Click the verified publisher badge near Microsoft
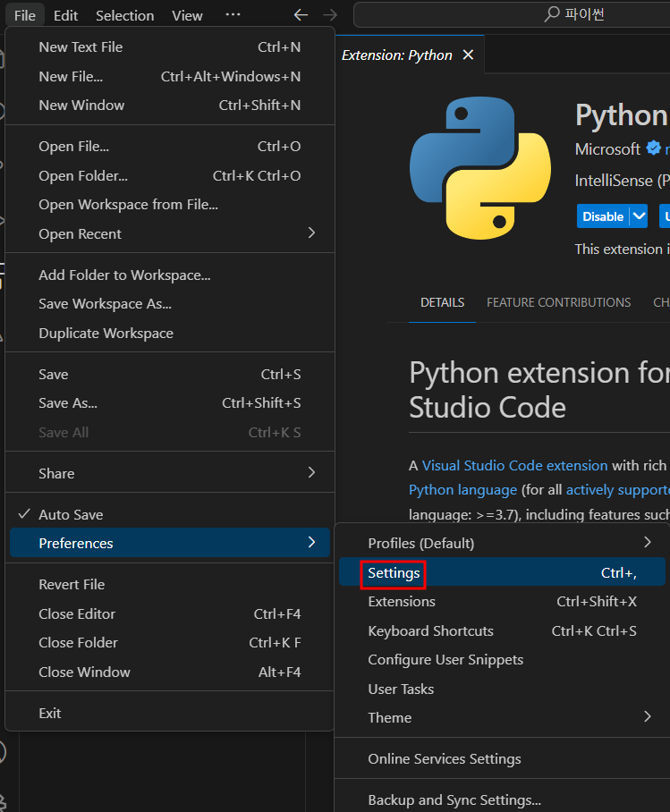The image size is (670, 812). 654,149
